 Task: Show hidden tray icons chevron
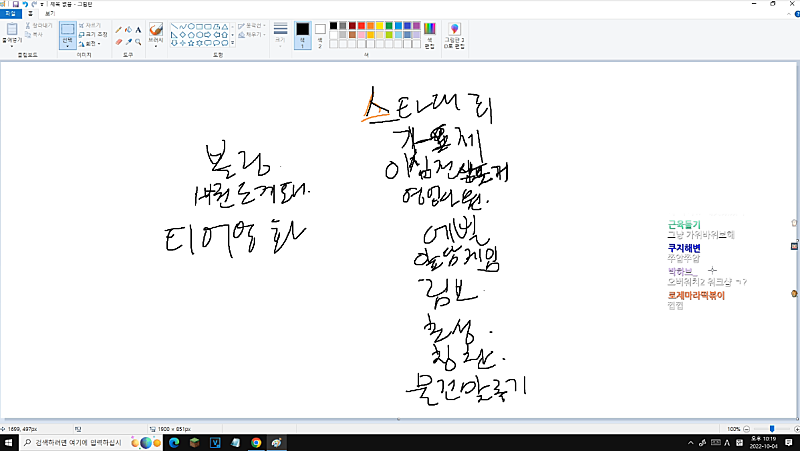coord(691,443)
